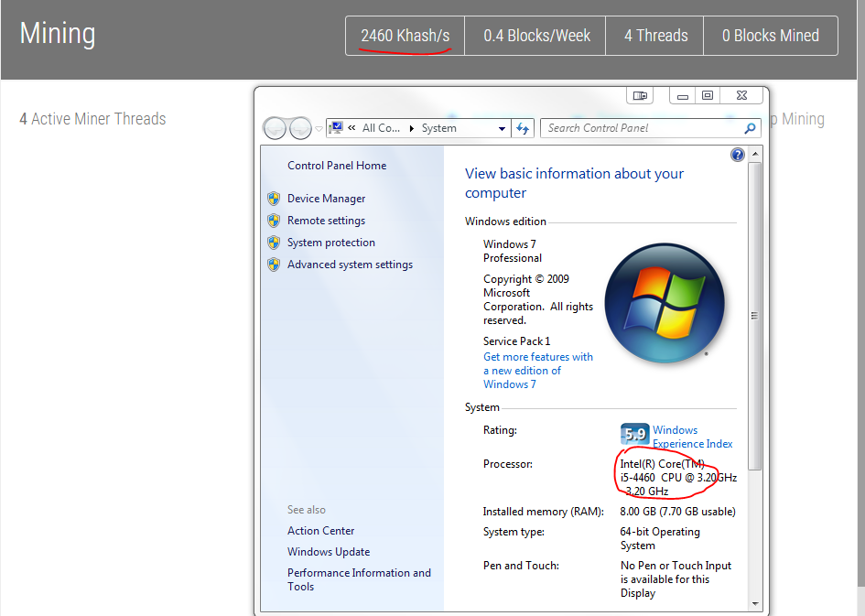Screen dimensions: 865x616
Task: Click the 4 Active Miner Threads text
Action: click(92, 119)
